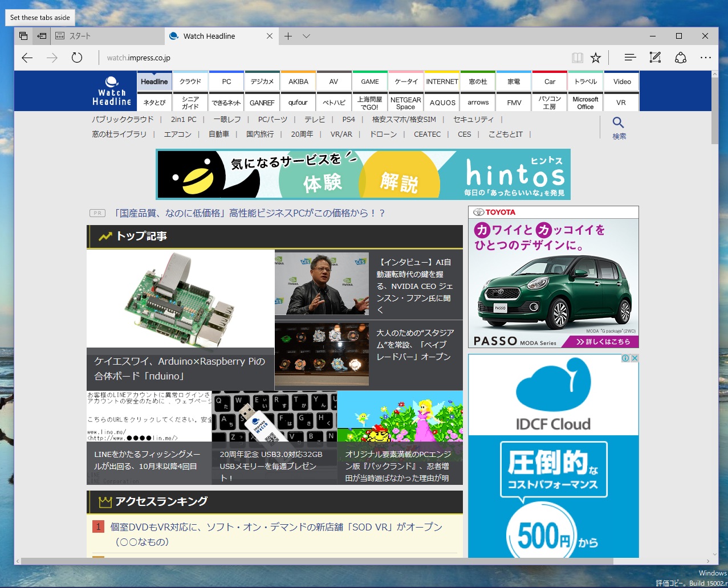Open the PC navigation tab
Image resolution: width=728 pixels, height=588 pixels.
tap(226, 81)
